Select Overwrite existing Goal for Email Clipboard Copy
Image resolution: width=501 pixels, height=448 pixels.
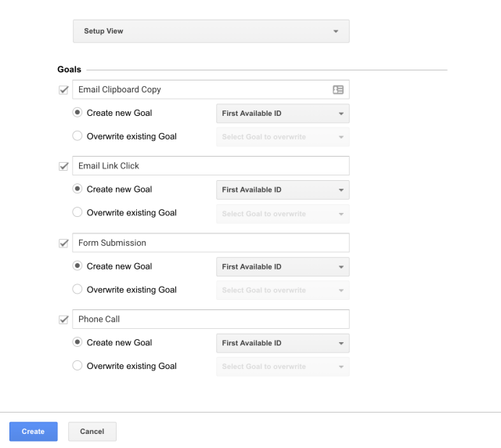[x=77, y=136]
